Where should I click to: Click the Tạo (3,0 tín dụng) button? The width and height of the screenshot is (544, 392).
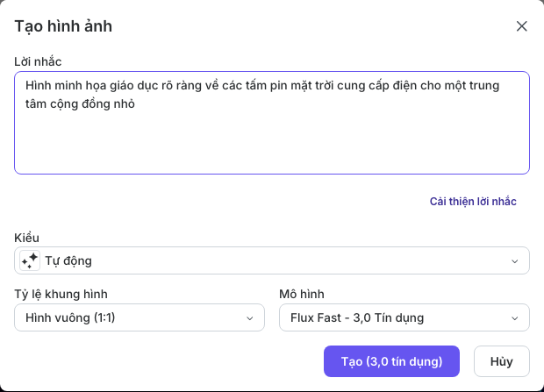391,361
